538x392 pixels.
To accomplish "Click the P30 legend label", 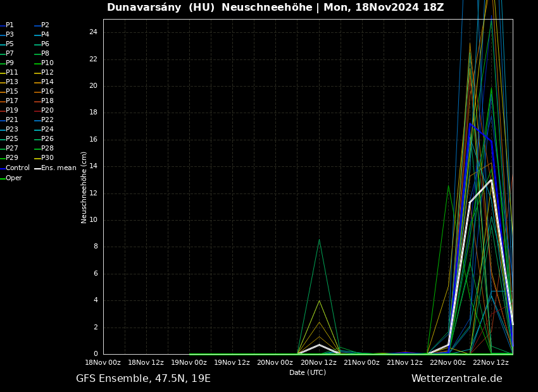I will [x=47, y=158].
